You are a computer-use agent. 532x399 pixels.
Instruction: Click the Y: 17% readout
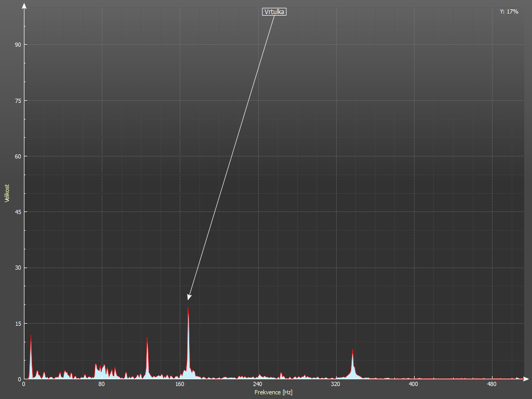point(509,11)
